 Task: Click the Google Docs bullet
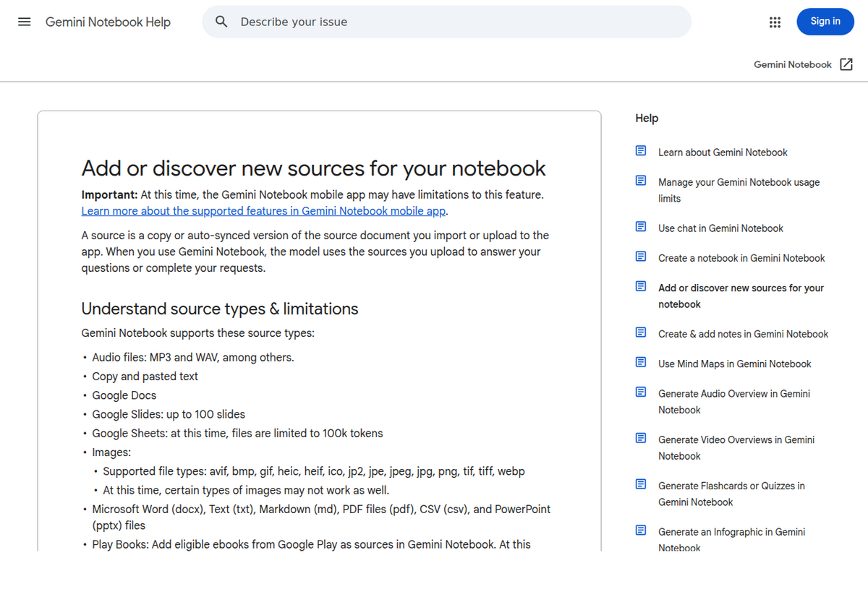pyautogui.click(x=124, y=395)
